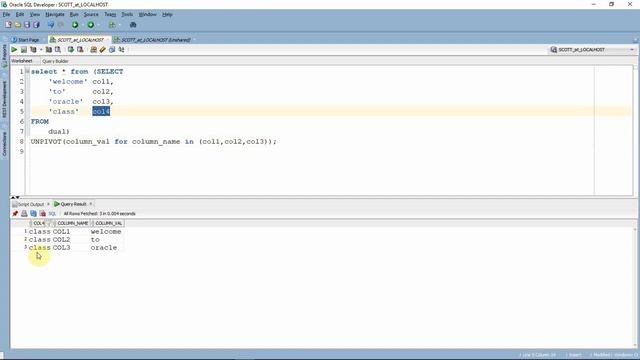This screenshot has height=360, width=640.
Task: Click the SQL link in result toolbar
Action: click(x=52, y=213)
